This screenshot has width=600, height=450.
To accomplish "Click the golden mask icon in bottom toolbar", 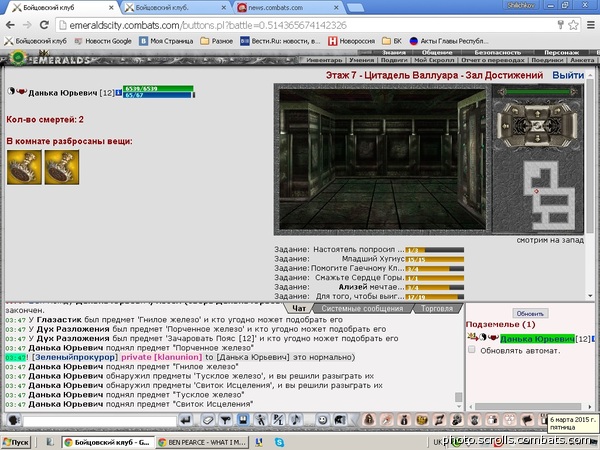I will coord(422,420).
